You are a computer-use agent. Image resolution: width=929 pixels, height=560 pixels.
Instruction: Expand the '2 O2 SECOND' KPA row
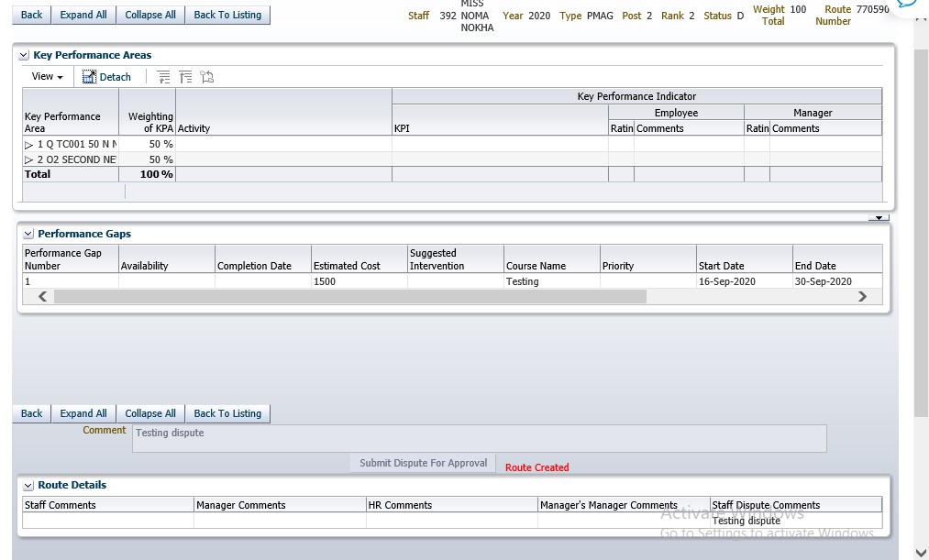(28, 160)
